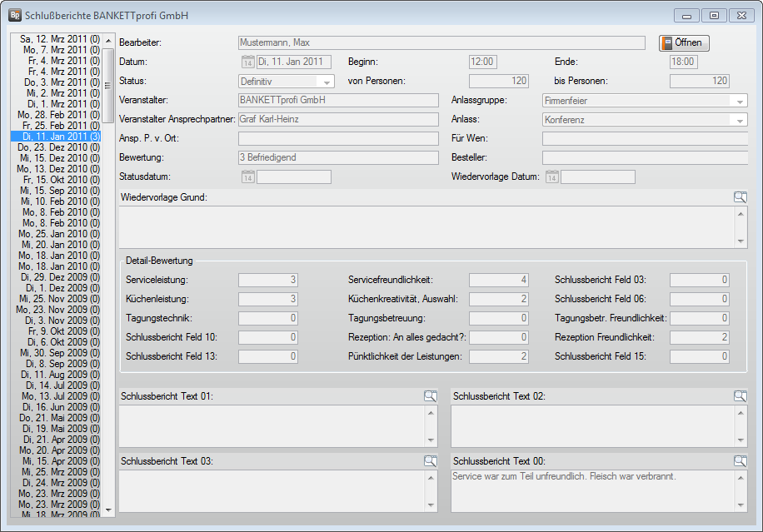
Task: Select entry Di, 11. Jan 2011 (3)
Action: pyautogui.click(x=60, y=136)
